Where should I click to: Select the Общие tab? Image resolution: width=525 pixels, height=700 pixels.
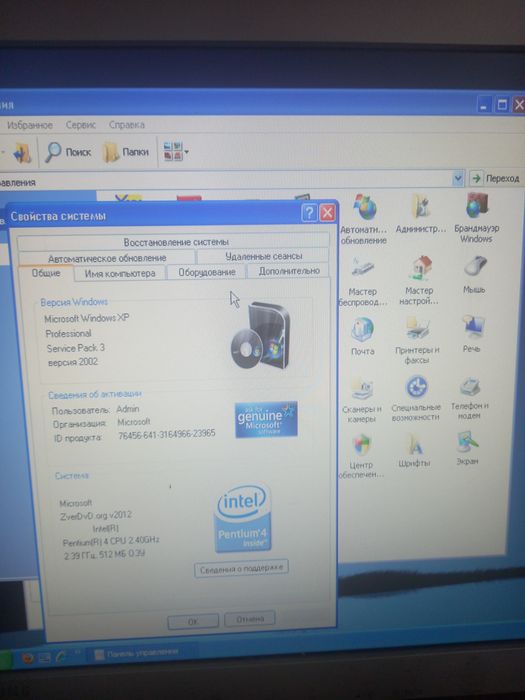pos(46,273)
